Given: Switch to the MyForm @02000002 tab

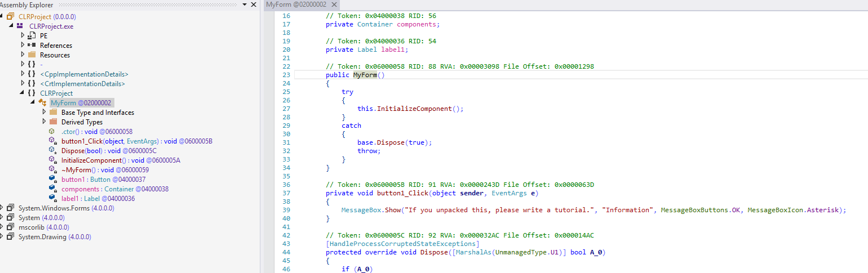Looking at the screenshot, I should click(296, 5).
